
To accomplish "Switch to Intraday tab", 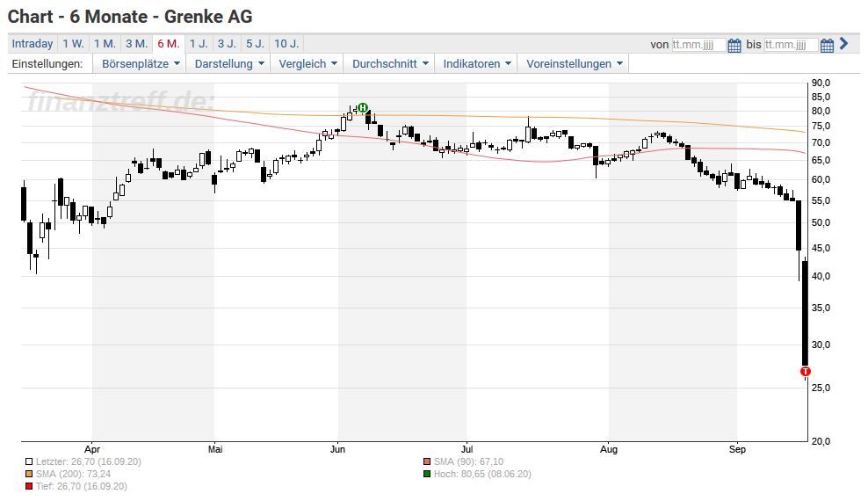I will (33, 44).
